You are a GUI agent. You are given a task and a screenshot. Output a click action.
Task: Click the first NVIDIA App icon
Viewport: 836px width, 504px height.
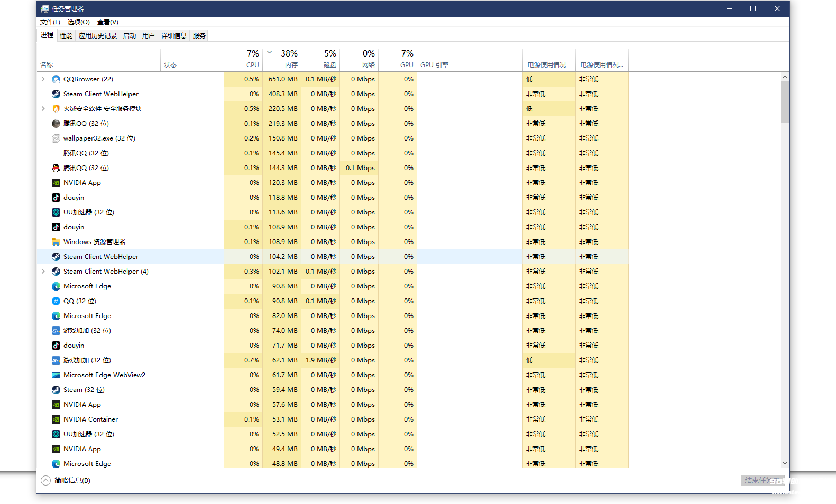point(56,183)
